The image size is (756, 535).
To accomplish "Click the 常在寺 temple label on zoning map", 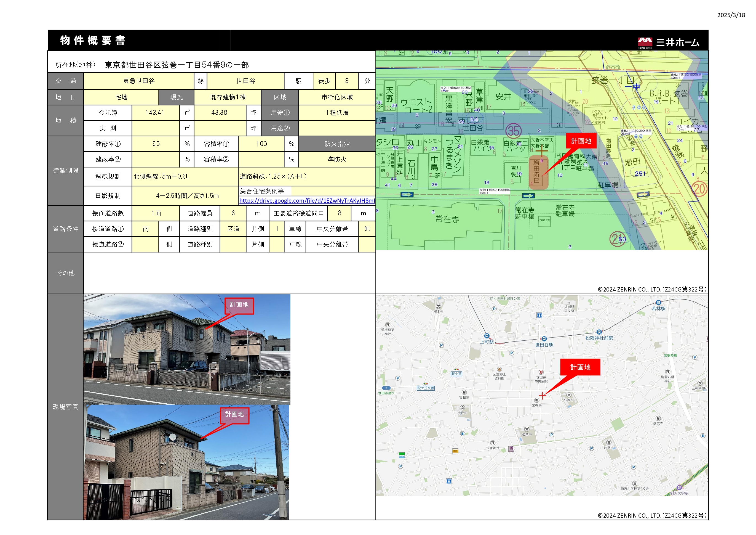I will [447, 219].
